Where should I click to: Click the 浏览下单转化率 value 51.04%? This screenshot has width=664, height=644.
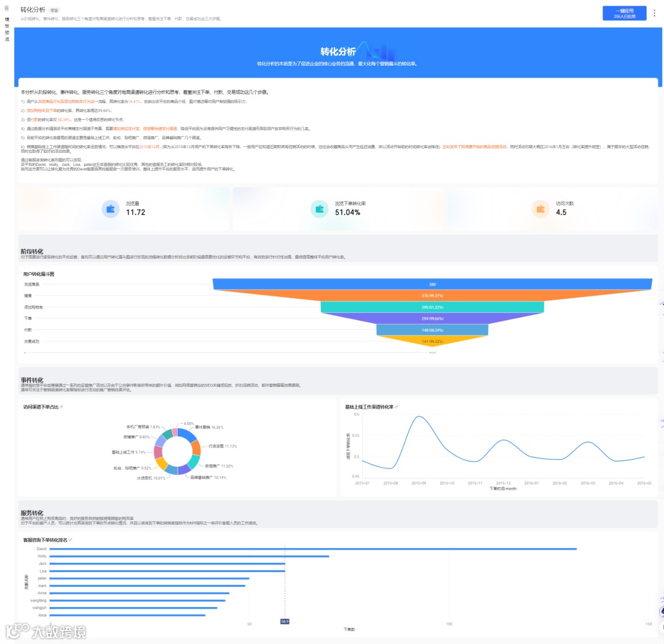[x=347, y=213]
